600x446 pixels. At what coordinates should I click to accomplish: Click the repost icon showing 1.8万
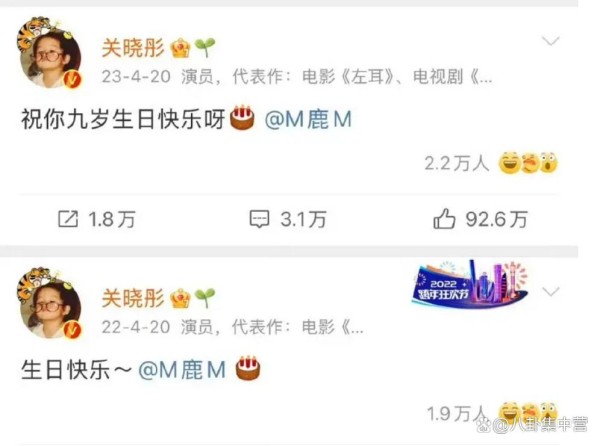point(68,219)
